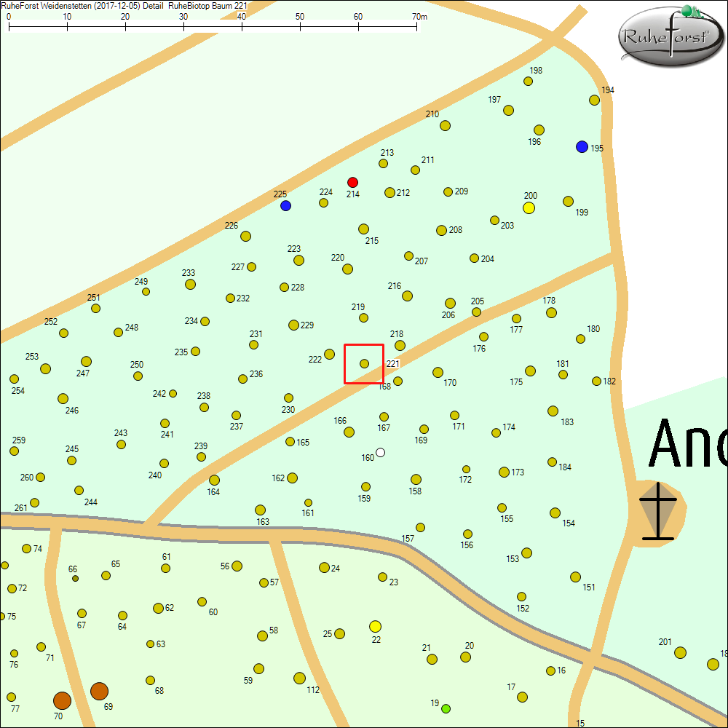Select tree marker 164 beside the path

[214, 480]
